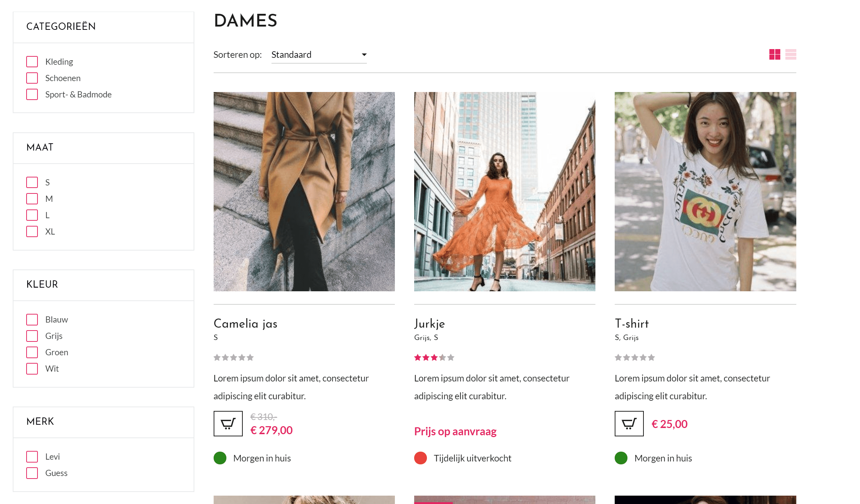Viewport: 860px width, 504px height.
Task: Open the Camelia jas title link
Action: coord(245,324)
